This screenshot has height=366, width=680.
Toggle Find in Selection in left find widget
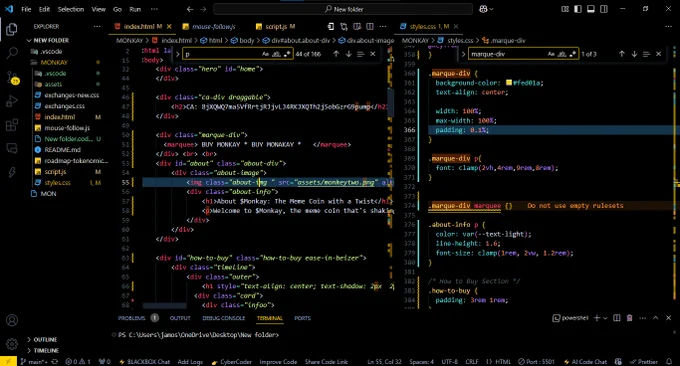[x=360, y=54]
